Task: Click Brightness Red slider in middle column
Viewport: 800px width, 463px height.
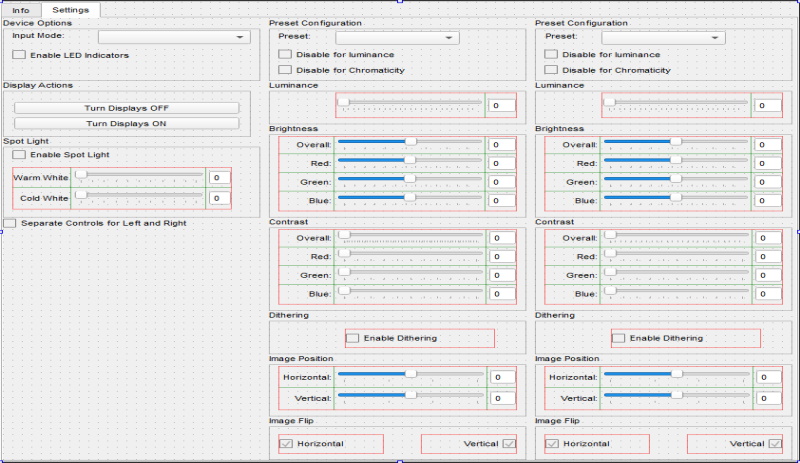Action: 410,161
